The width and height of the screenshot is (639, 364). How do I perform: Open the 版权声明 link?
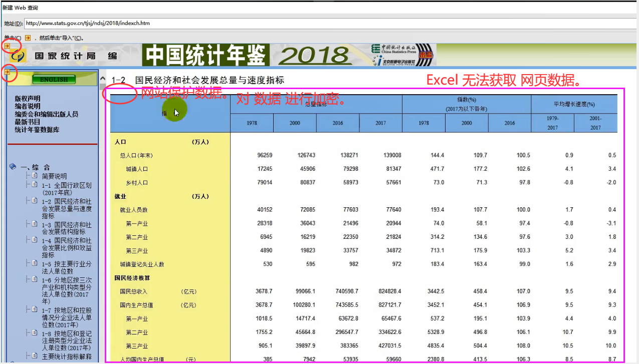click(28, 99)
